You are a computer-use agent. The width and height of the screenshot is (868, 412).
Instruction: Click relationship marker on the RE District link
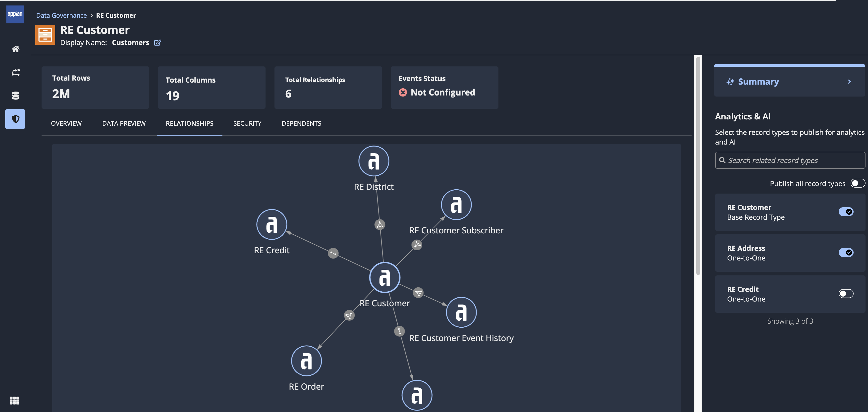click(x=380, y=225)
